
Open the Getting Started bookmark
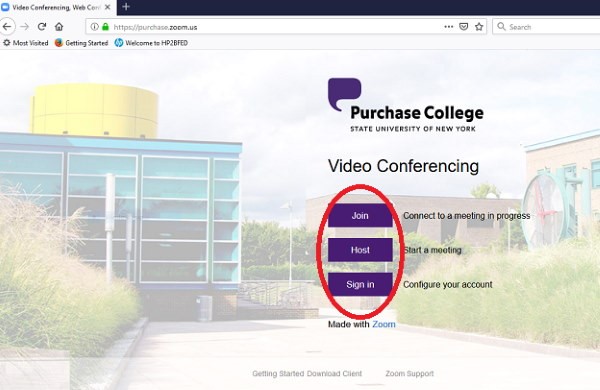click(82, 43)
